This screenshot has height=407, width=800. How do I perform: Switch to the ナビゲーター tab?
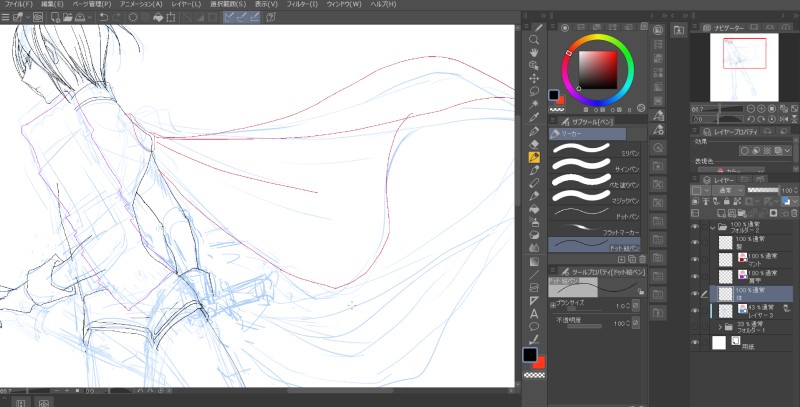pos(724,28)
